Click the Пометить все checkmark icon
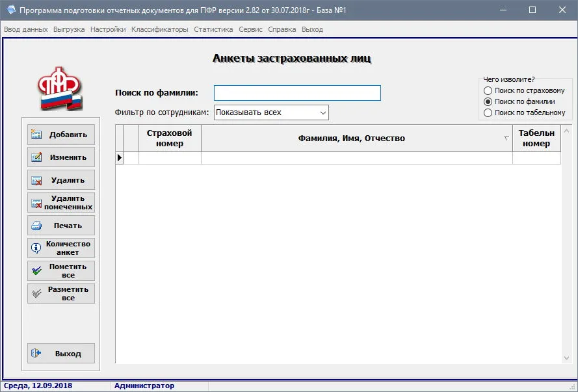Image resolution: width=578 pixels, height=392 pixels. (x=36, y=271)
